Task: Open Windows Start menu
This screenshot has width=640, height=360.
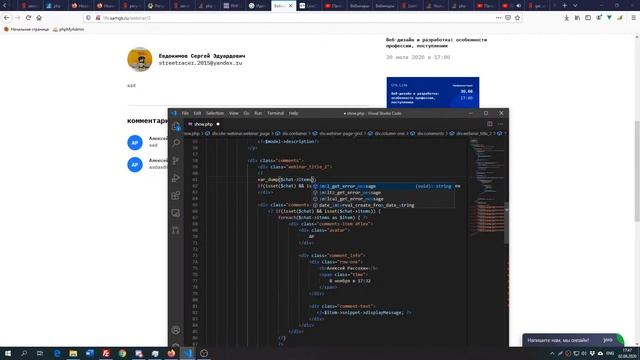Action: (7, 353)
